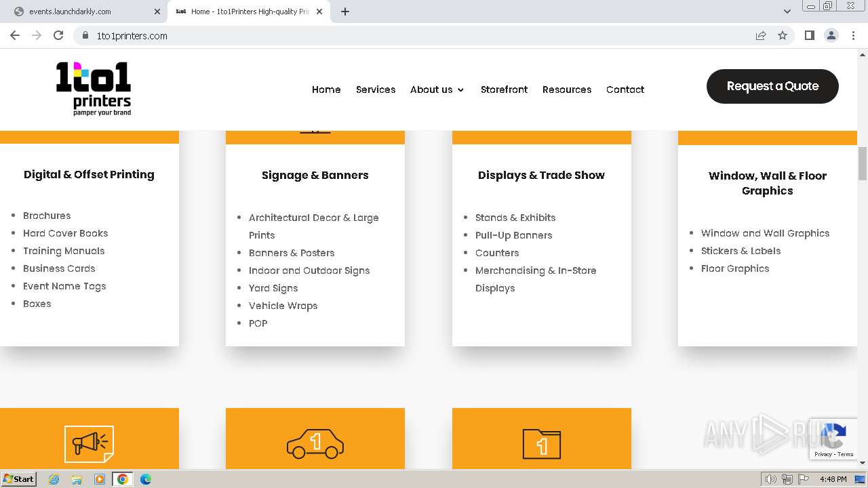Click Digital & Offset Printing heading

tap(89, 174)
